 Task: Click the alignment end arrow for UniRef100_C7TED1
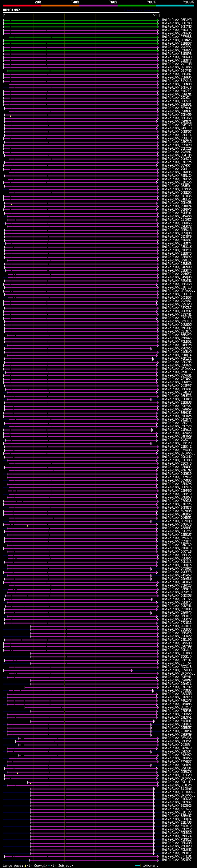click(x=158, y=857)
